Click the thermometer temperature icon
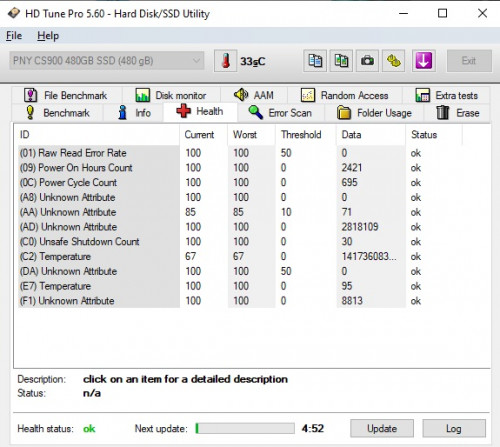 point(226,61)
